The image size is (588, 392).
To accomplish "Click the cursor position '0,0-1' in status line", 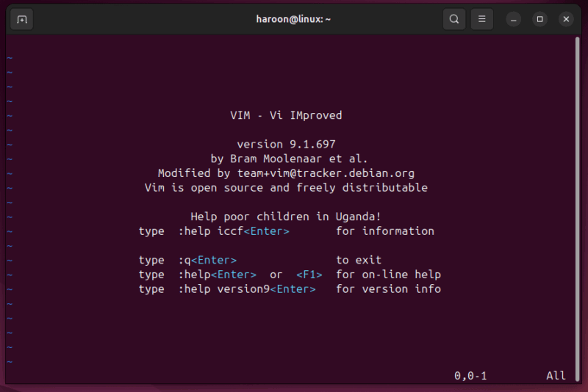I will click(470, 376).
